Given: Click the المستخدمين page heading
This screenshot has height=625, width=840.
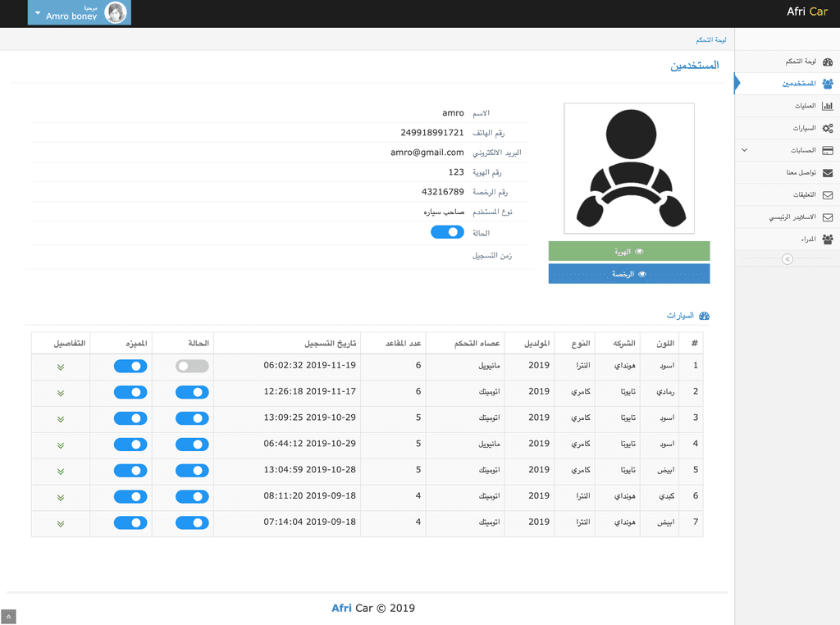Looking at the screenshot, I should tap(694, 66).
